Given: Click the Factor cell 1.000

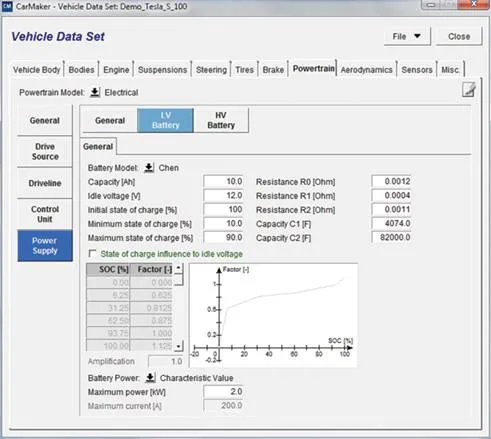Looking at the screenshot, I should 151,333.
